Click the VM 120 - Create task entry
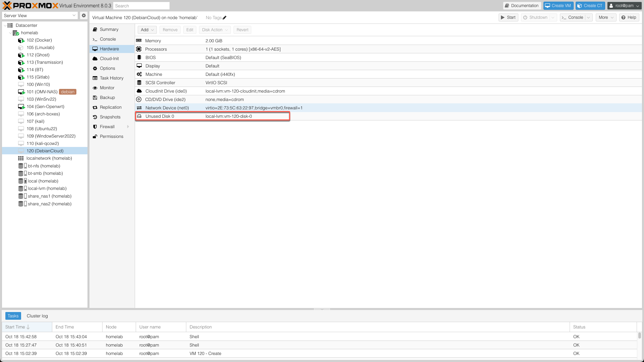Image resolution: width=644 pixels, height=362 pixels. [319, 354]
